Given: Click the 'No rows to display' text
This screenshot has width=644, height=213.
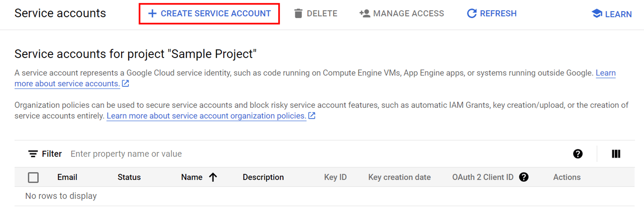Looking at the screenshot, I should 61,196.
